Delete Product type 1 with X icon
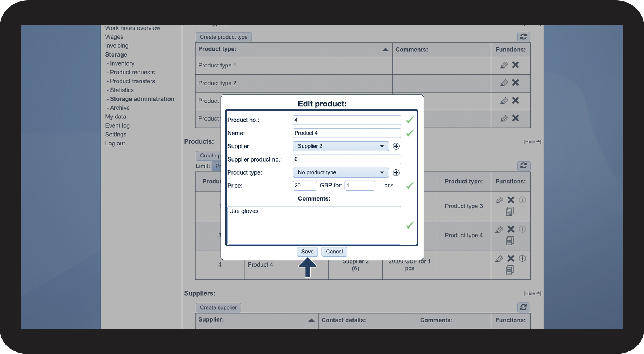Viewport: 644px width, 354px height. coord(515,65)
